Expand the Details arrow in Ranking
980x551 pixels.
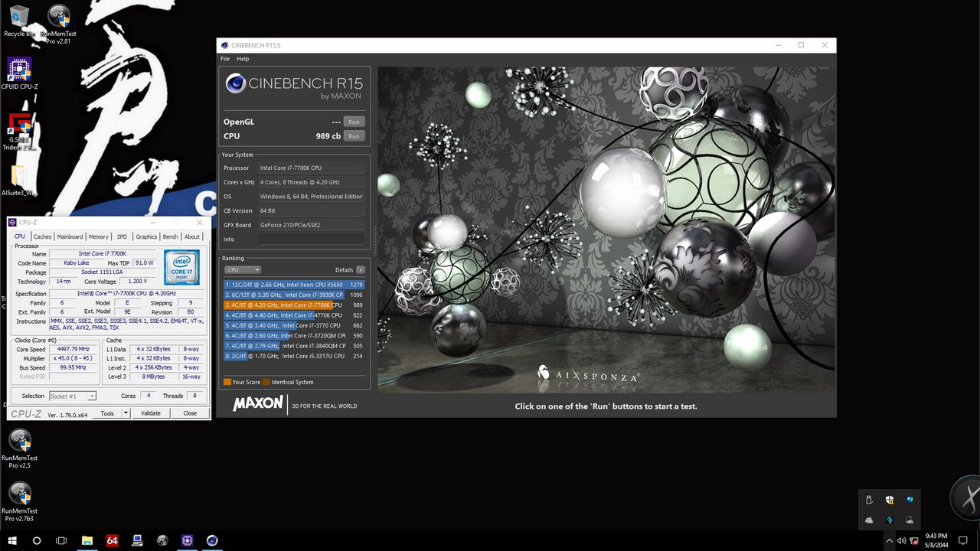pos(361,270)
